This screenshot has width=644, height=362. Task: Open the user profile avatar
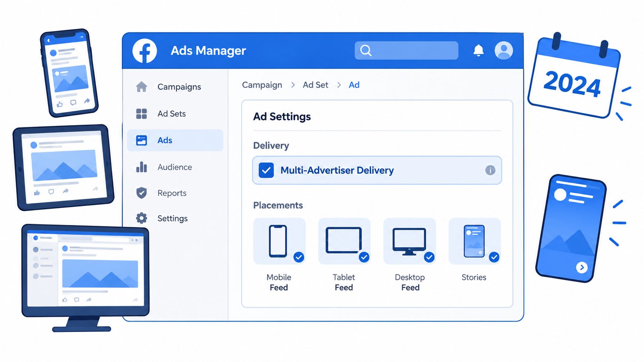pyautogui.click(x=504, y=50)
